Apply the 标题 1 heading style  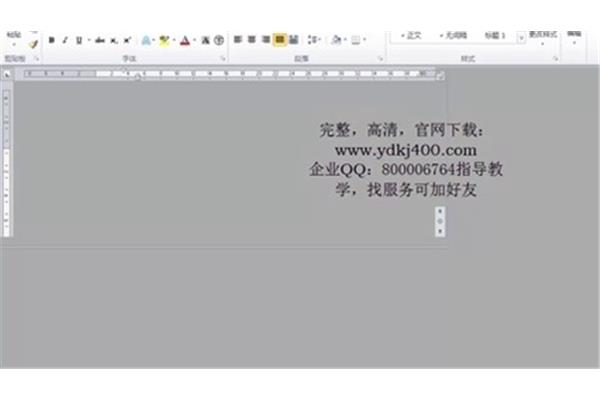tap(496, 35)
